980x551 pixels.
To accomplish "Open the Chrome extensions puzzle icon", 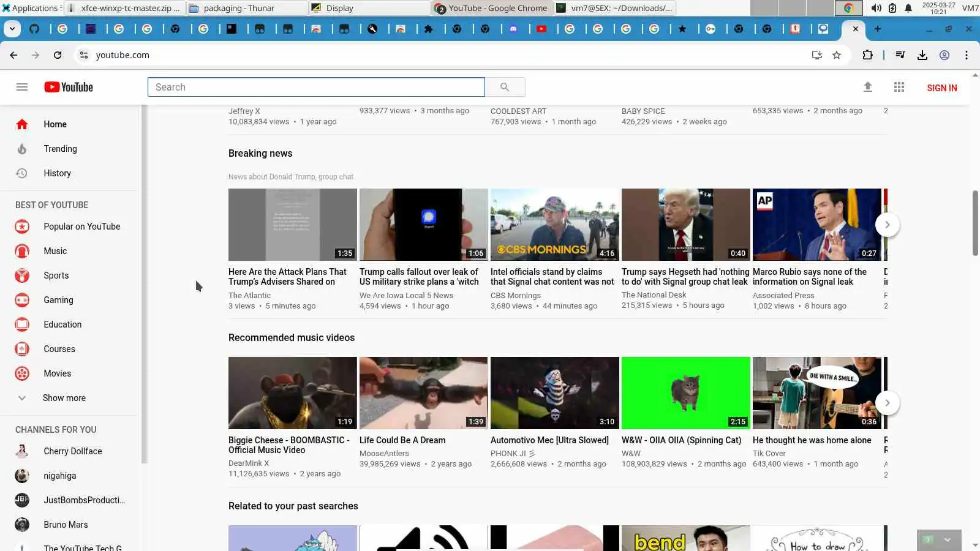I will coord(867,55).
